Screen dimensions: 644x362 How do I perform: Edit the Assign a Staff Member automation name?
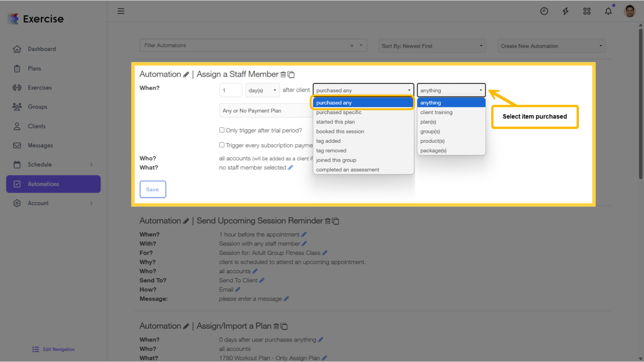tap(187, 74)
